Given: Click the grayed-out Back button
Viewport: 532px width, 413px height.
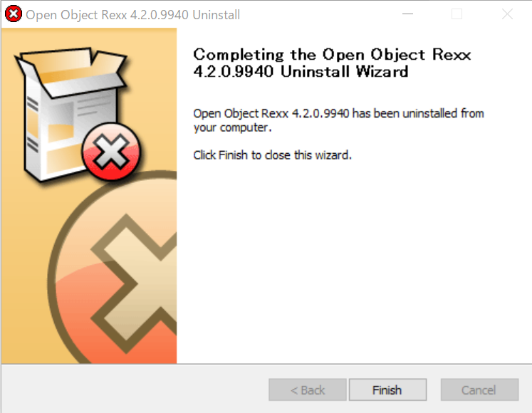Looking at the screenshot, I should coord(308,390).
